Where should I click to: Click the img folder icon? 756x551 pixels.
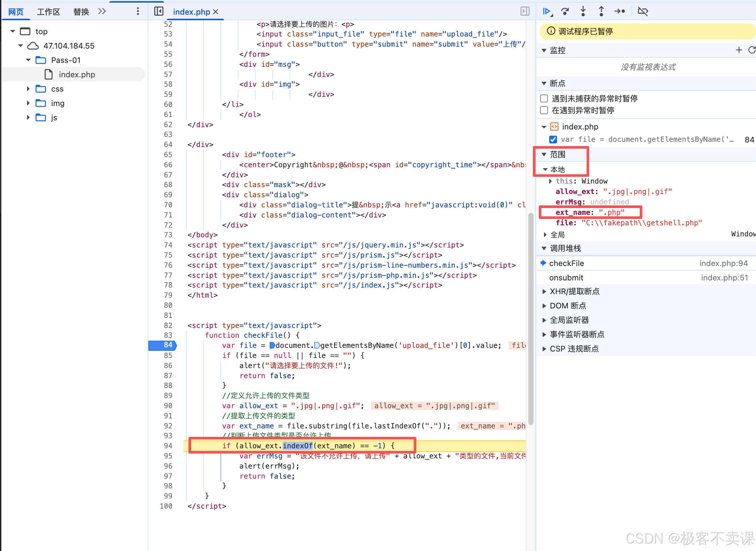point(41,103)
